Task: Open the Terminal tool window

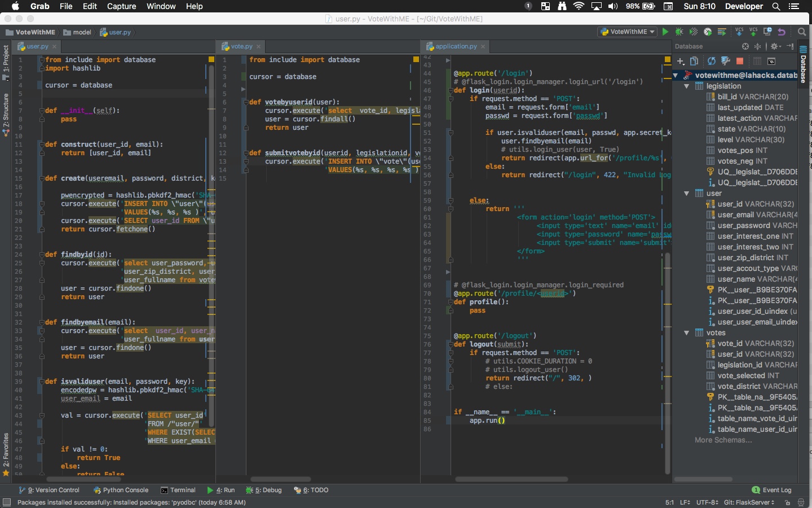Action: (178, 491)
